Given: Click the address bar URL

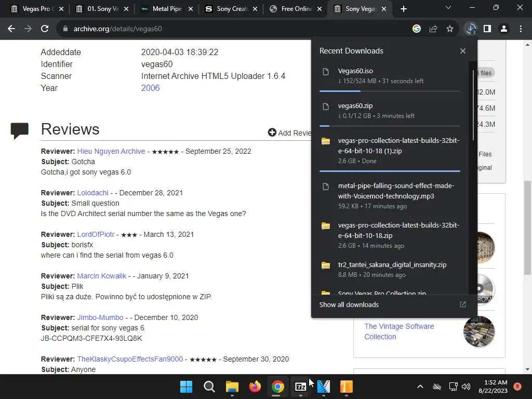Looking at the screenshot, I should (118, 29).
